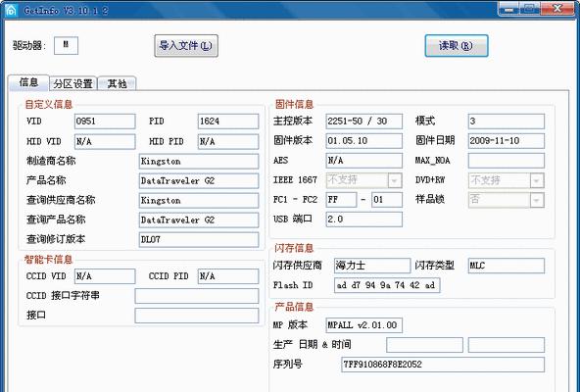The height and width of the screenshot is (392, 580).
Task: Click the PID field showing 1624
Action: point(228,122)
